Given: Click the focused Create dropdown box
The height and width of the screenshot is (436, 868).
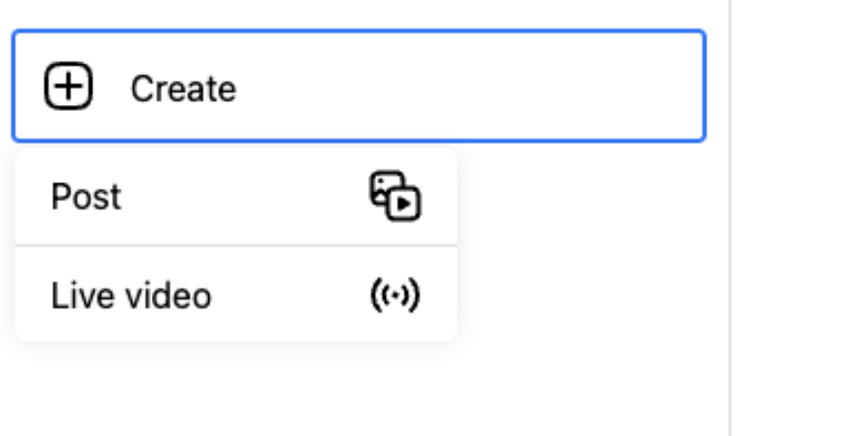Looking at the screenshot, I should (x=357, y=87).
